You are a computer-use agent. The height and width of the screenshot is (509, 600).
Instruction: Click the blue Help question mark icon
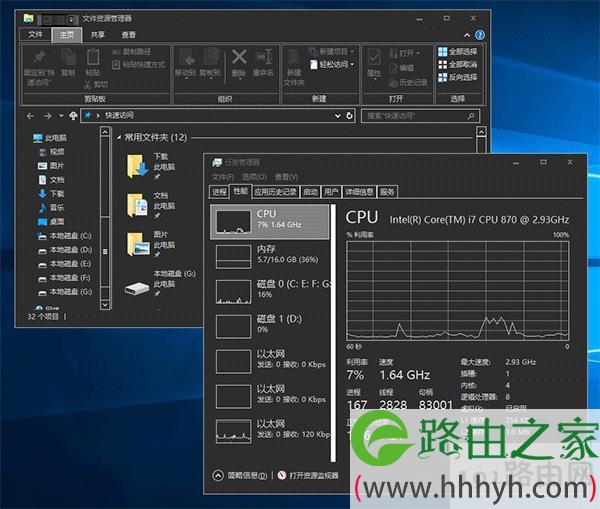pos(480,35)
